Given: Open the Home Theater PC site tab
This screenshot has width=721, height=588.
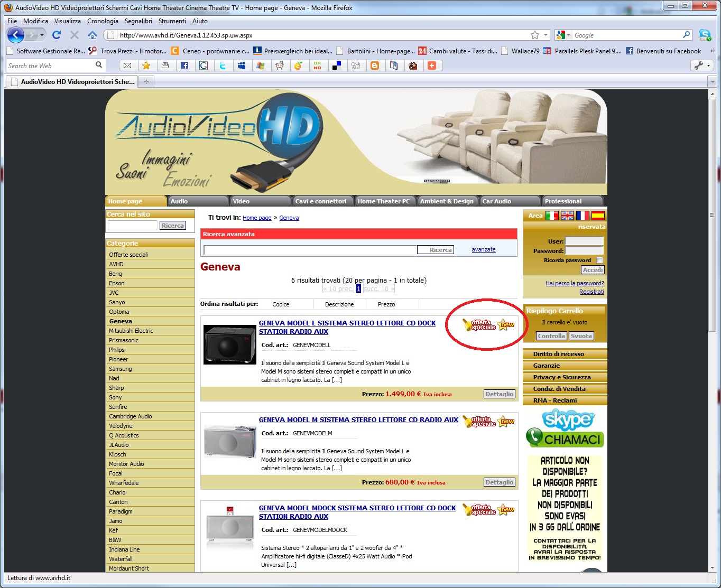Looking at the screenshot, I should 385,201.
